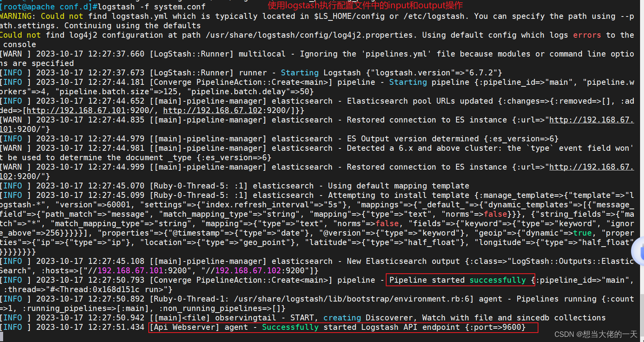Click the 'New Elasticsearch output' message
The width and height of the screenshot is (644, 342).
403,261
